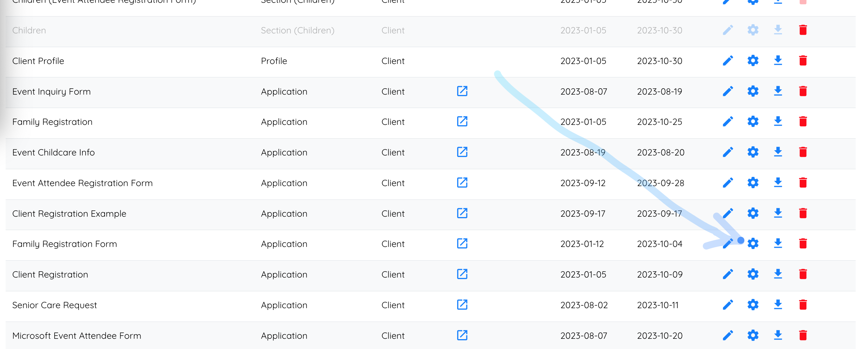The height and width of the screenshot is (349, 868).
Task: Download the Senior Care Request form
Action: [778, 305]
